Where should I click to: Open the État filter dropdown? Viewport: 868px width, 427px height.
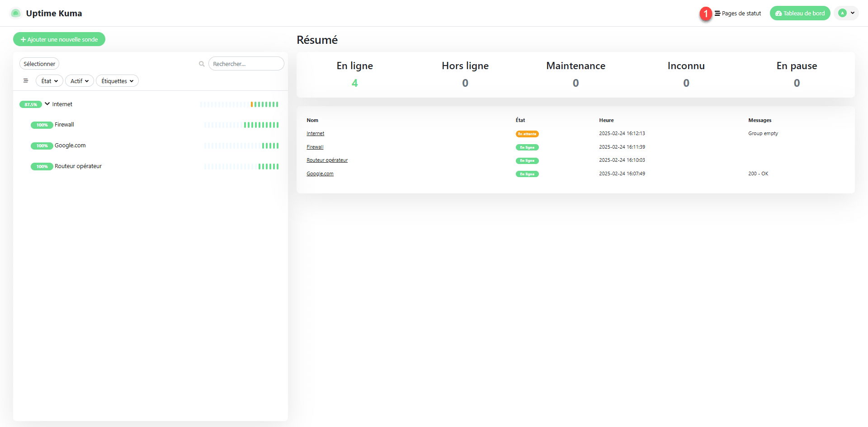point(49,81)
